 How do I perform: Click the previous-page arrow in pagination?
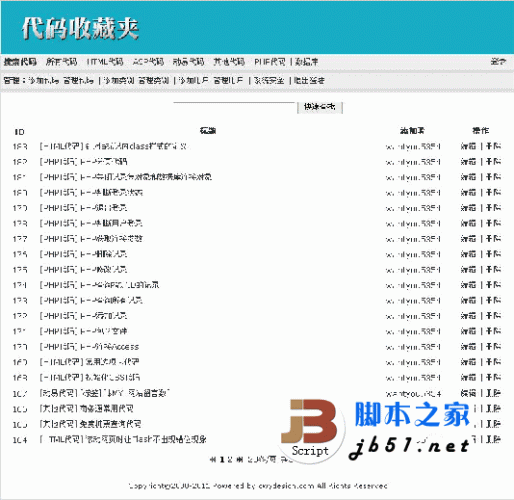[x=213, y=460]
